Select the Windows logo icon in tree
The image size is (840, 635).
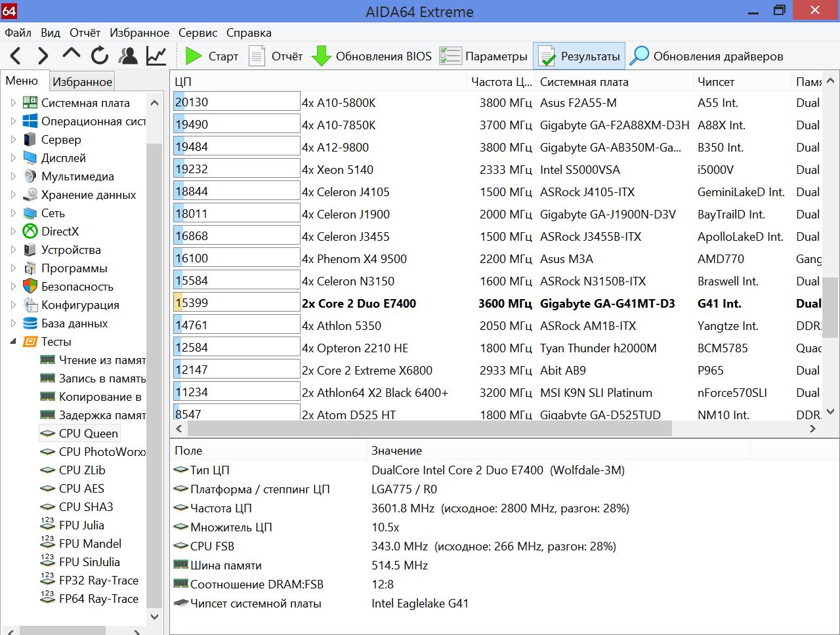tap(30, 121)
